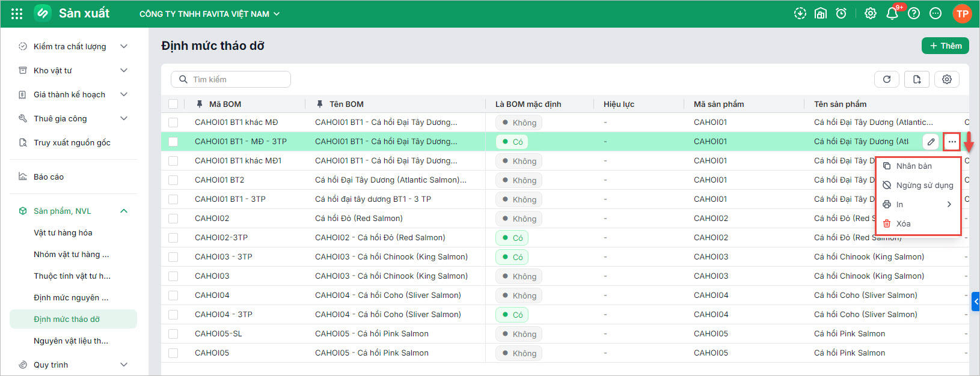The height and width of the screenshot is (376, 980).
Task: Open the settings gear in top bar
Action: pos(870,13)
